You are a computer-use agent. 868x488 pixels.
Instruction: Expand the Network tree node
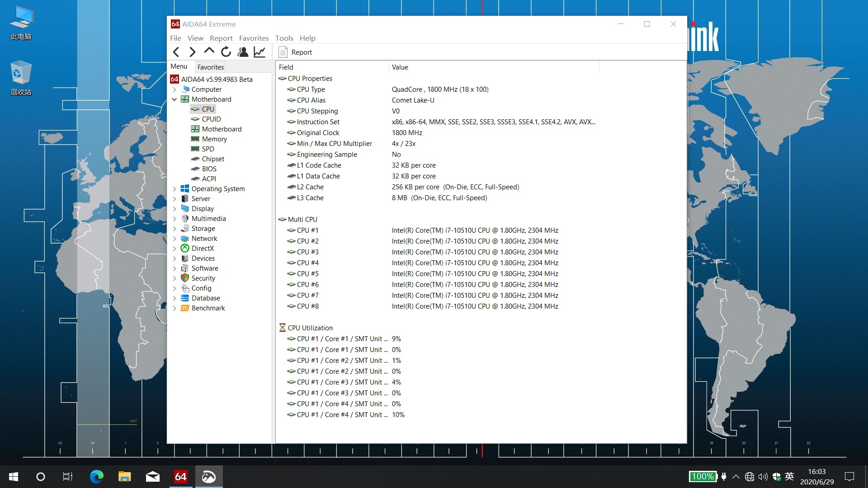tap(175, 239)
